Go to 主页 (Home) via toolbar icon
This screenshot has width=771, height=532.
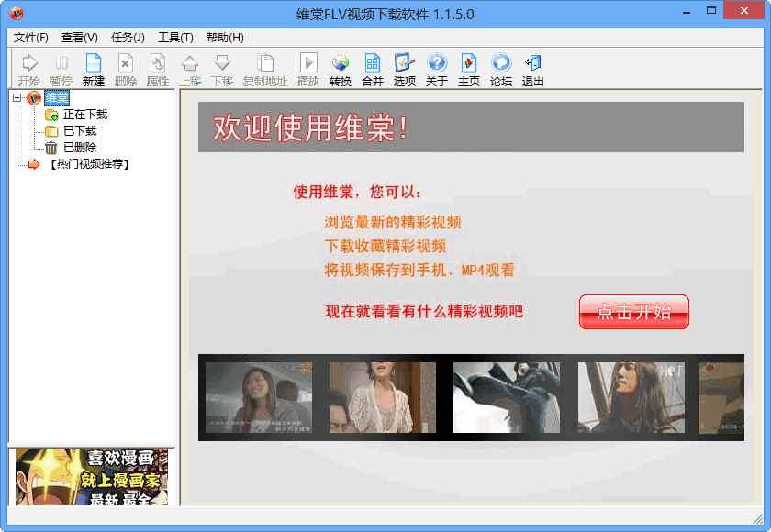point(469,69)
